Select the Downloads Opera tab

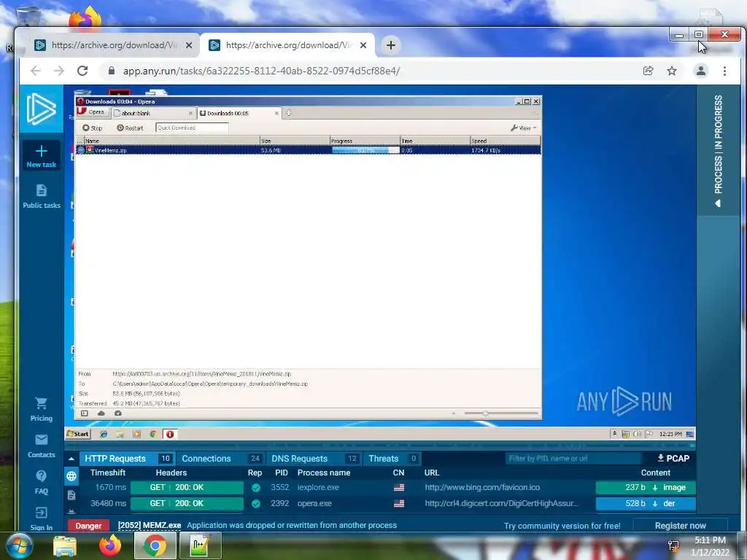(x=239, y=113)
